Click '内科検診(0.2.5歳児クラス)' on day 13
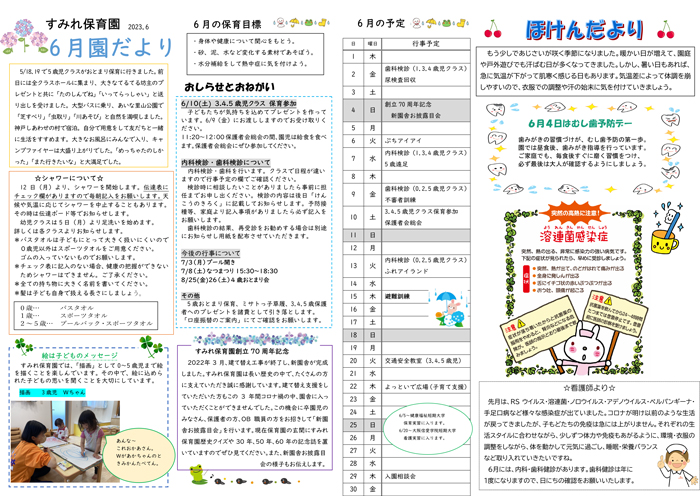This screenshot has width=700, height=496. 426,260
